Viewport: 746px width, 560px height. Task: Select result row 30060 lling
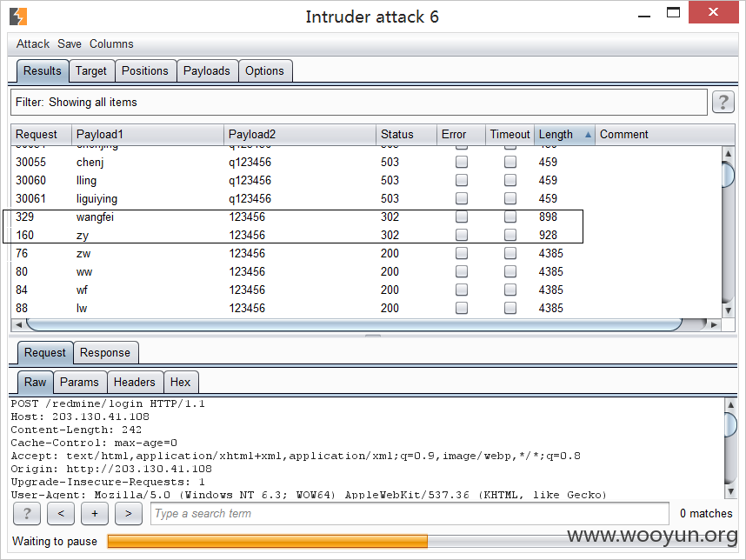point(366,180)
